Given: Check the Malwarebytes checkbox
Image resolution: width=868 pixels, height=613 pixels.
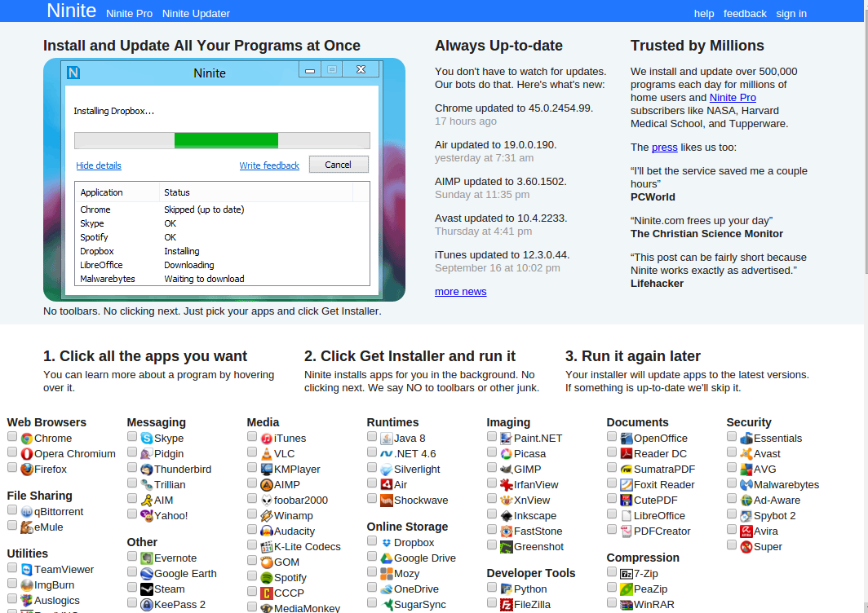Looking at the screenshot, I should (732, 483).
